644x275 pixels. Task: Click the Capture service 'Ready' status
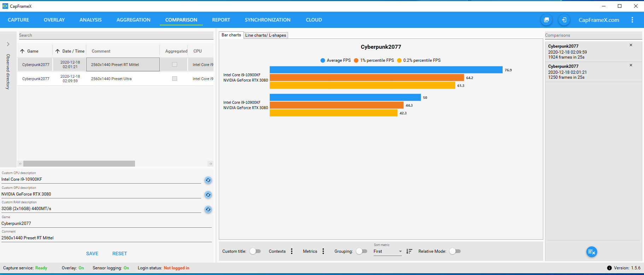point(41,268)
